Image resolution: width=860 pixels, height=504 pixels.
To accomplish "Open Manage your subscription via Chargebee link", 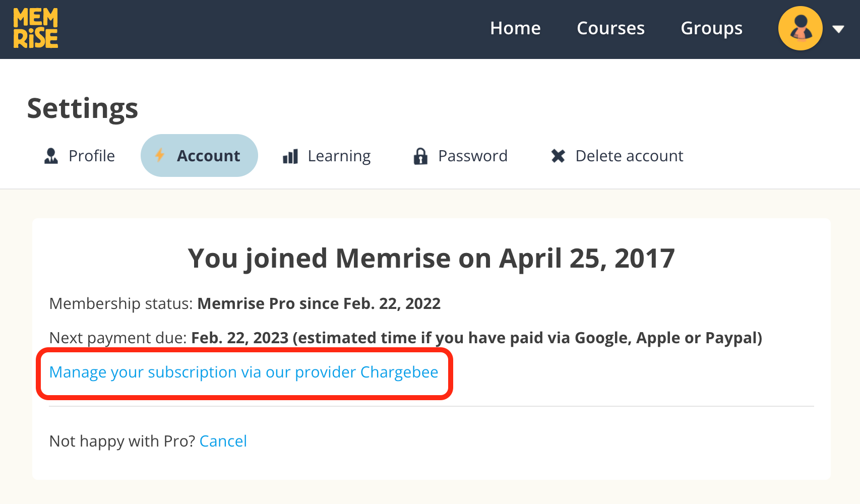I will [x=243, y=372].
